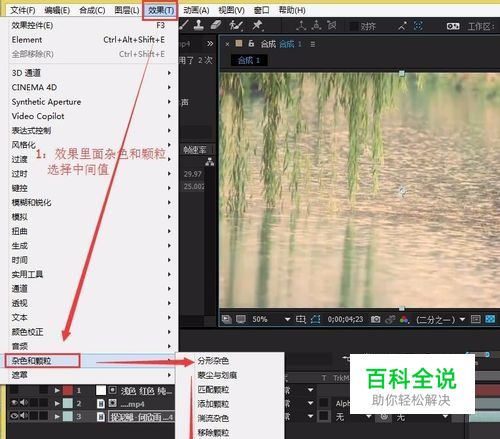Click the dashed snapping bounds icon

point(418,26)
